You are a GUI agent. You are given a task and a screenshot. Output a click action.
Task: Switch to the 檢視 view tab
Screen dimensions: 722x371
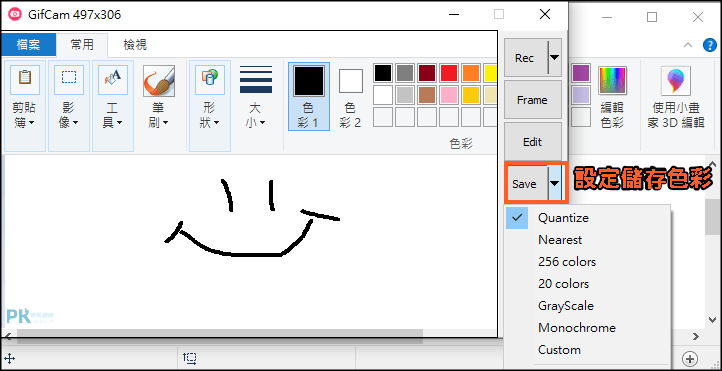pos(135,45)
